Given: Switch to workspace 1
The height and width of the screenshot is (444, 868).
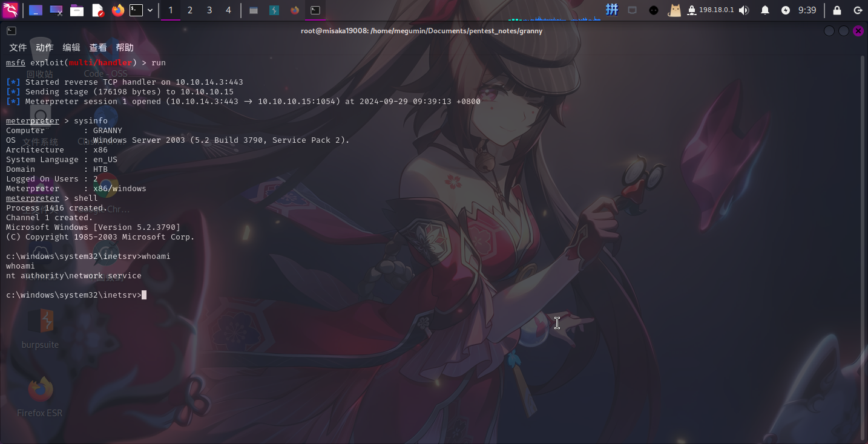Looking at the screenshot, I should click(x=171, y=10).
